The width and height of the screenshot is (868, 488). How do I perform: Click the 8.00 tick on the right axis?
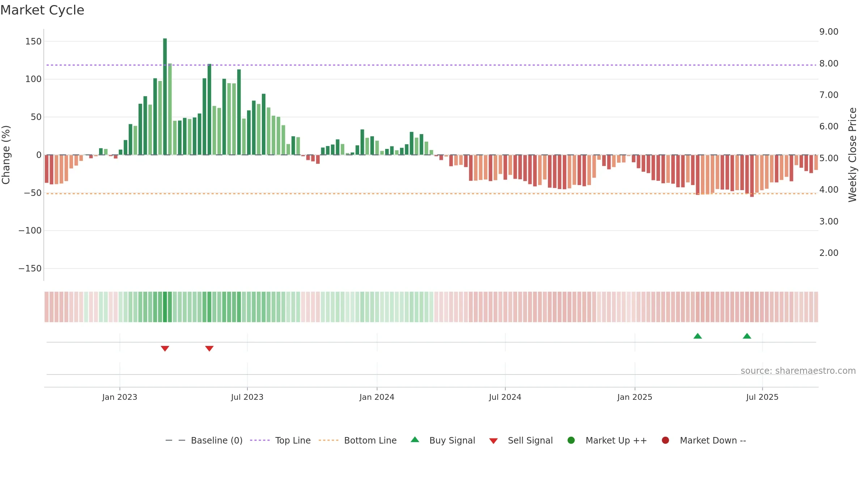829,63
